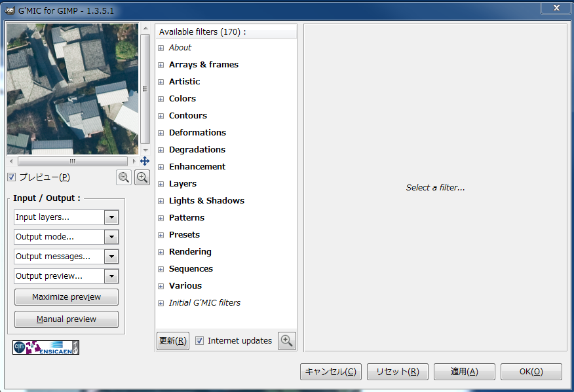Expand the Arrays & frames category

(x=161, y=65)
